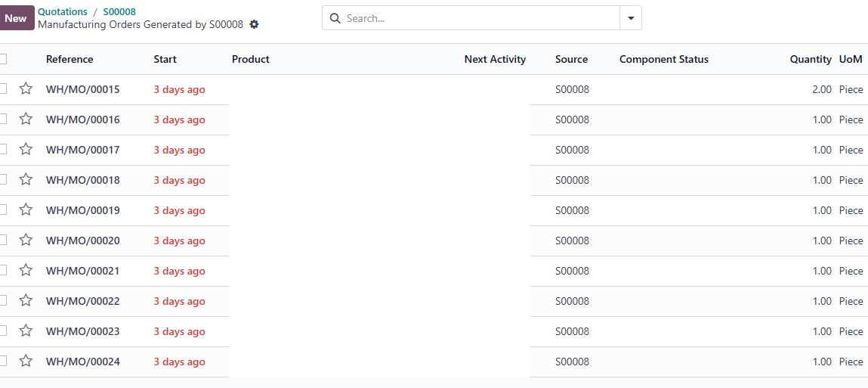Open the S00008 breadcrumb link
Screen dimensions: 868x388
click(x=119, y=11)
